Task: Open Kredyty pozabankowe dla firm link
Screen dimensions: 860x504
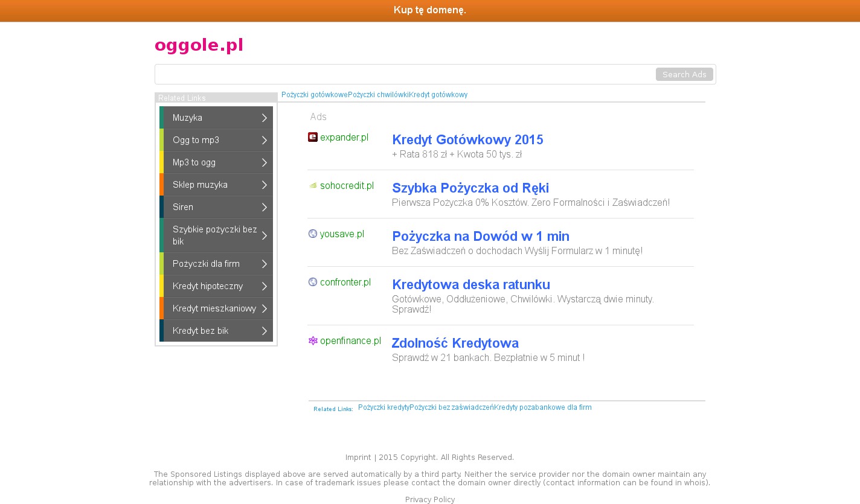Action: pyautogui.click(x=542, y=407)
